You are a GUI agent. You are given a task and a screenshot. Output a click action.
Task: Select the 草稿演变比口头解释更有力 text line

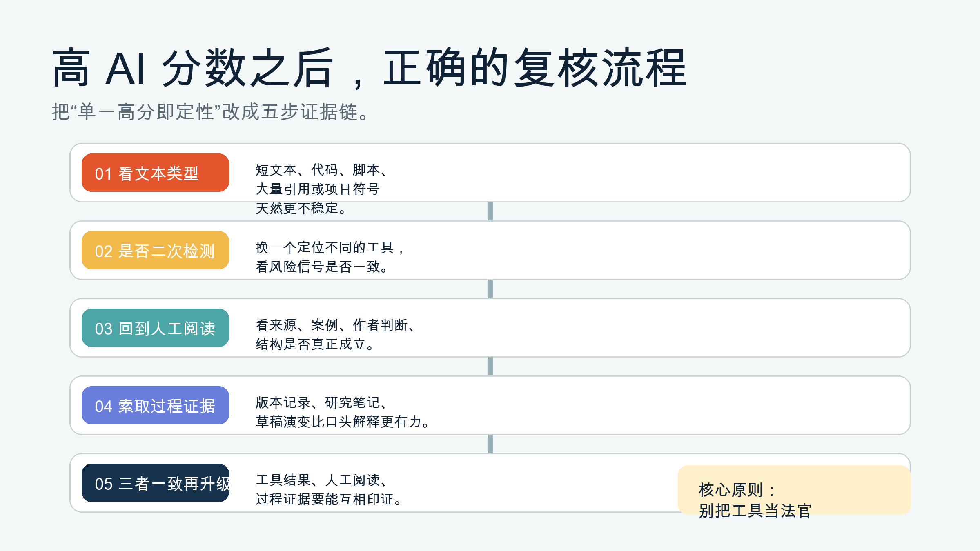coord(343,422)
